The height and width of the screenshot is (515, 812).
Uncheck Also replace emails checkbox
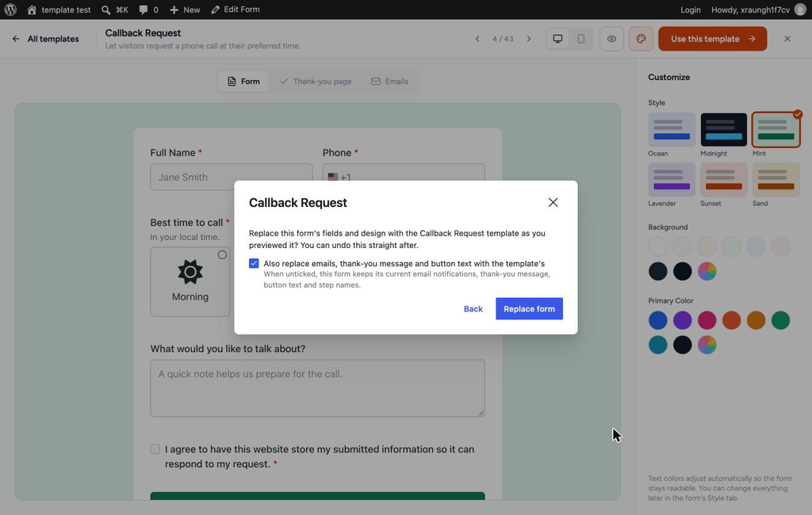(254, 264)
